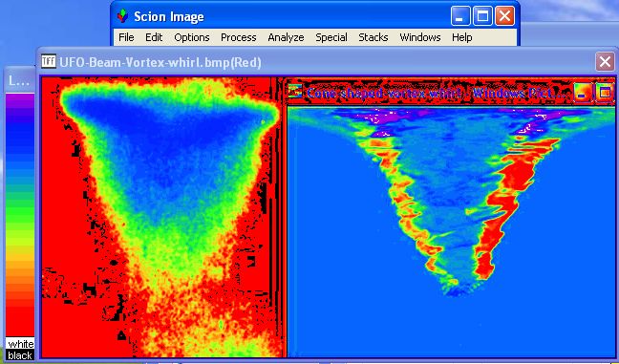Open the Help menu
Screen dimensions: 619x364
coord(462,37)
